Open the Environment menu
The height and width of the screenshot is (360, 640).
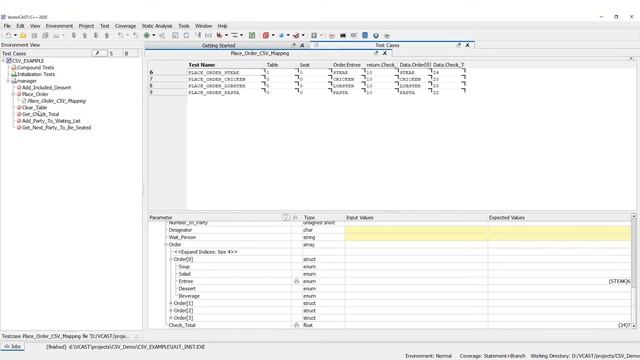pos(59,26)
